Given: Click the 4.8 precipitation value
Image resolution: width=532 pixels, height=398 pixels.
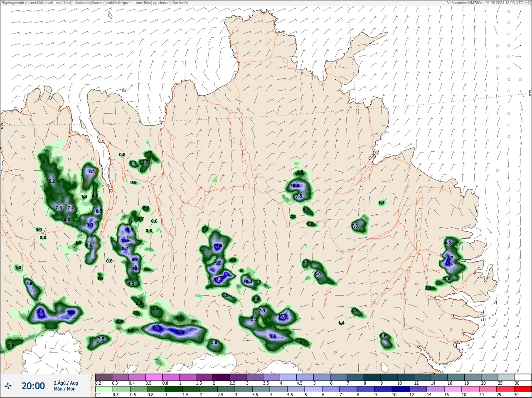Looking at the screenshot, I should coord(305,263).
